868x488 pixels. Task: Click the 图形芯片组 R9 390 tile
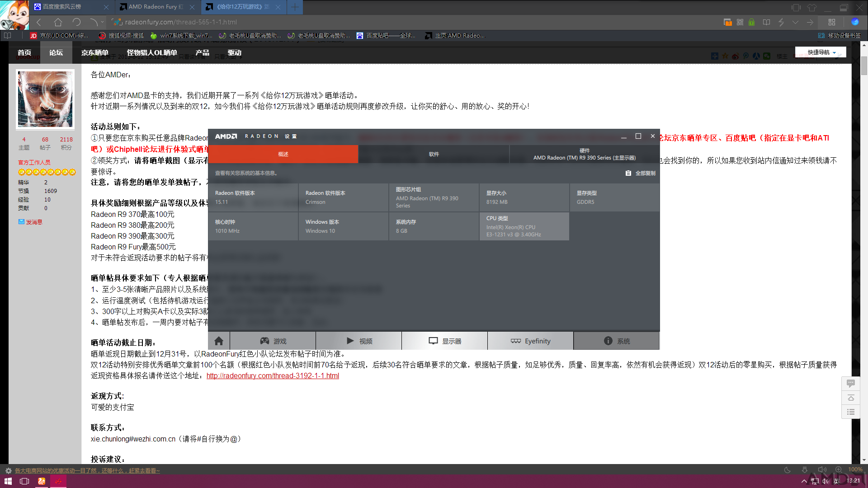coord(434,197)
